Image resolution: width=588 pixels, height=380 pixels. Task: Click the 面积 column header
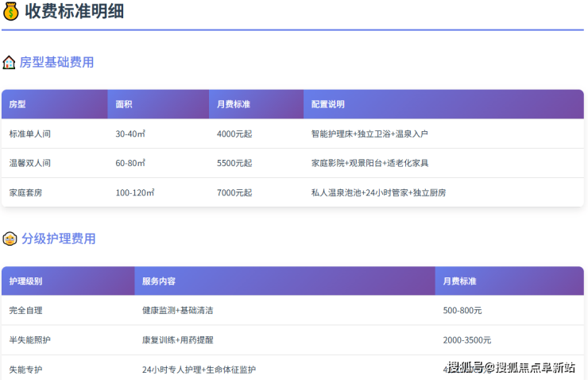124,104
